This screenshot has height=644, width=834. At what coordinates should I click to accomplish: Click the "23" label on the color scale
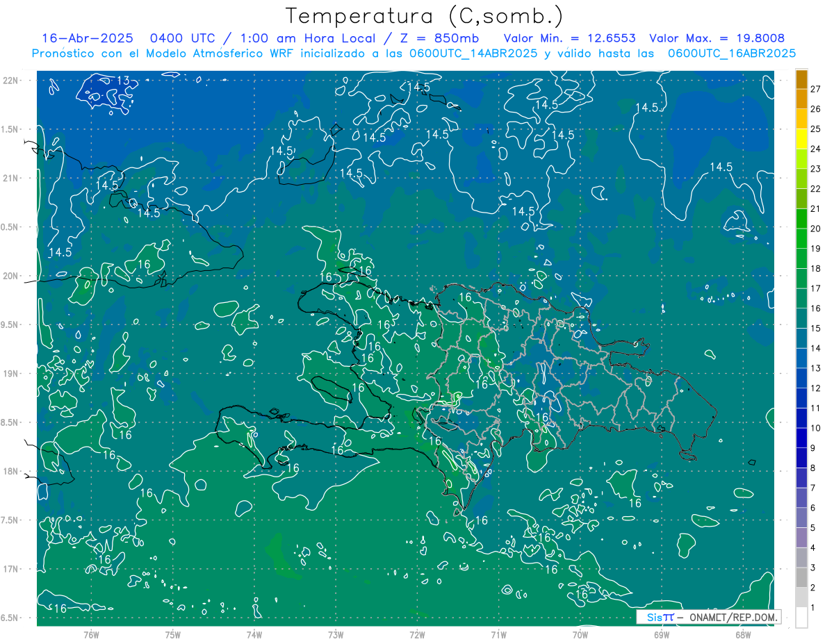coord(816,169)
